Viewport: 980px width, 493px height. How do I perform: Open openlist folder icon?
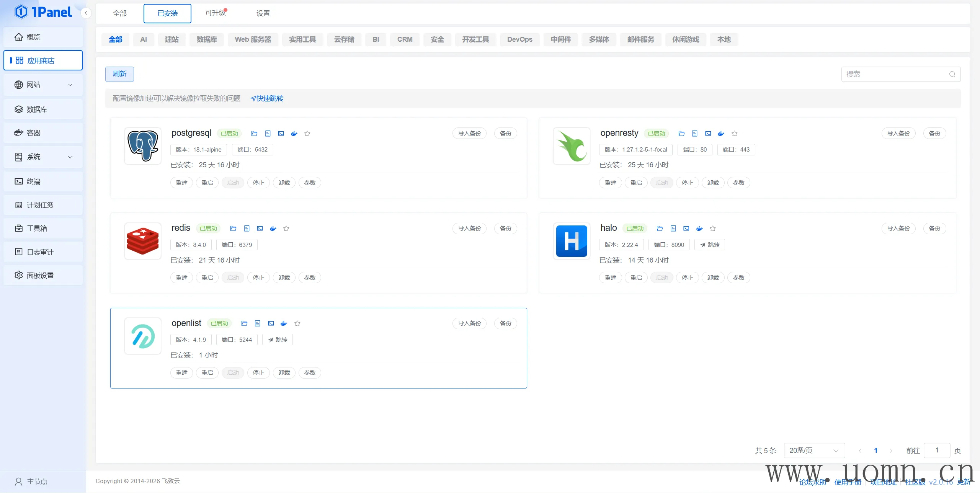pos(244,323)
